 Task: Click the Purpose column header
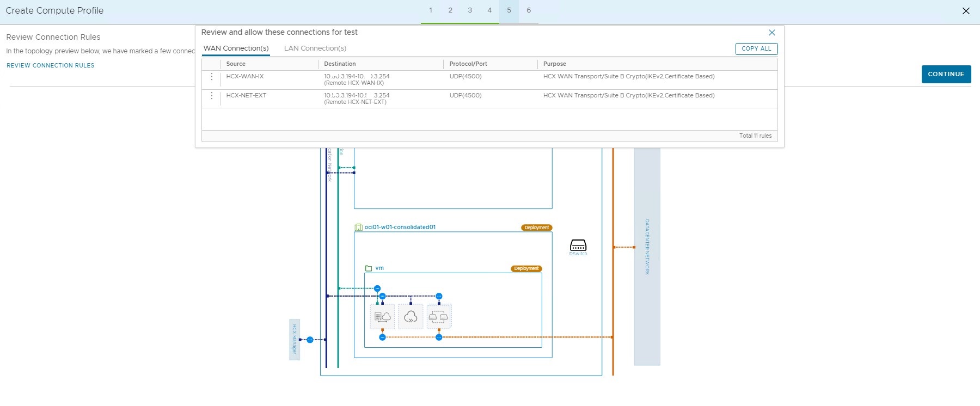click(554, 64)
